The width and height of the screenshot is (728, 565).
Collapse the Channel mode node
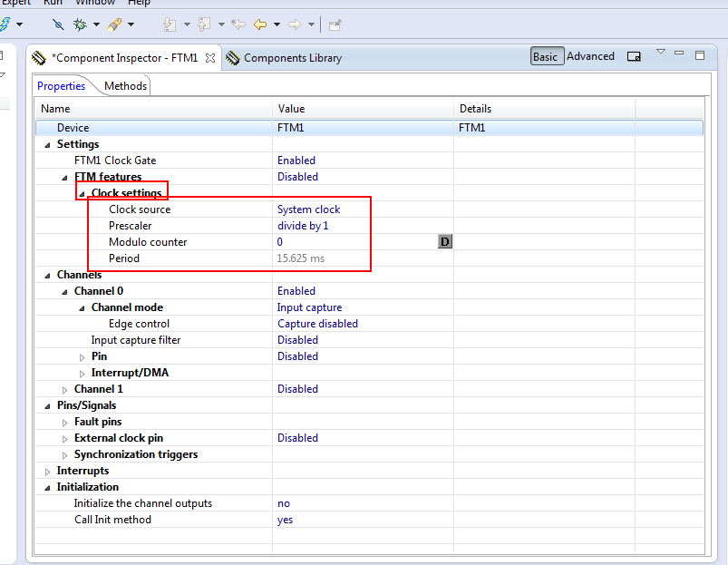coord(82,308)
